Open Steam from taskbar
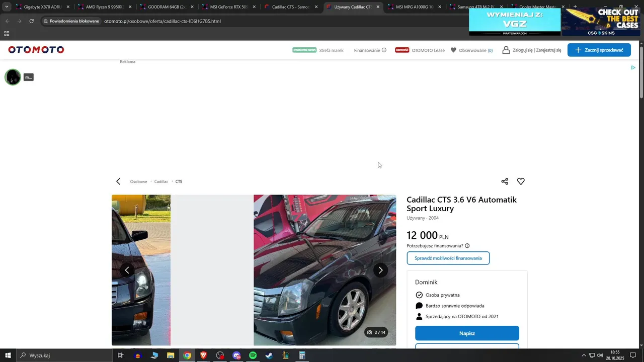 [269, 355]
